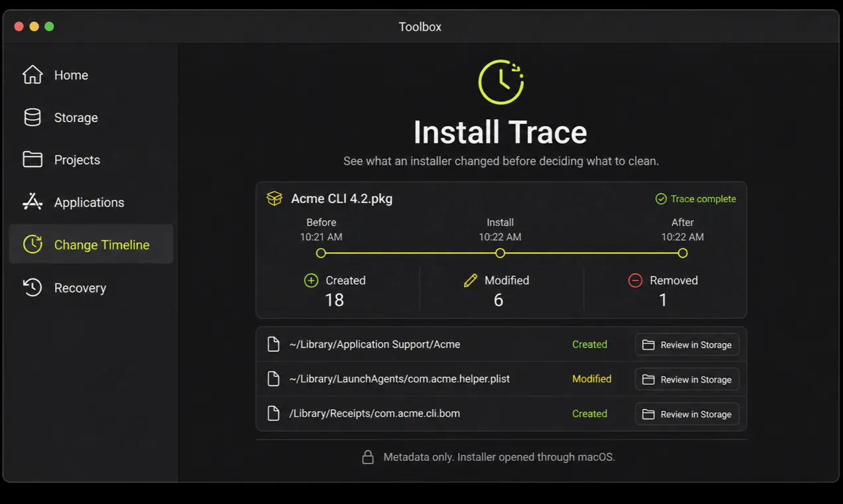843x504 pixels.
Task: Close the Toolbox window
Action: [x=19, y=27]
